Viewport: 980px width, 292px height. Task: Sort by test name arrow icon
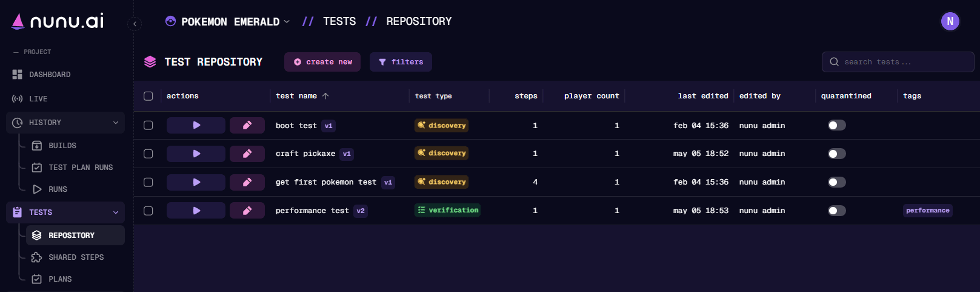pos(325,96)
